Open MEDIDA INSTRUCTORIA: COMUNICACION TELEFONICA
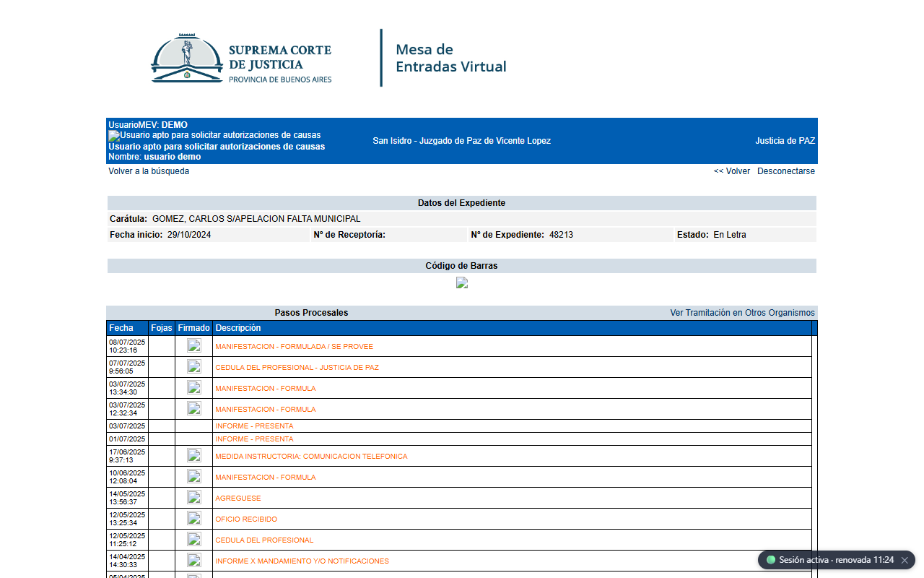 311,457
